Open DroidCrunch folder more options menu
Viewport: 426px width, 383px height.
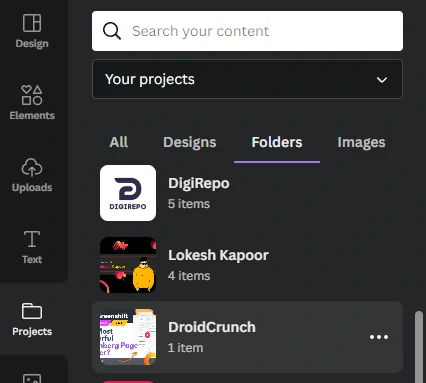click(x=379, y=337)
